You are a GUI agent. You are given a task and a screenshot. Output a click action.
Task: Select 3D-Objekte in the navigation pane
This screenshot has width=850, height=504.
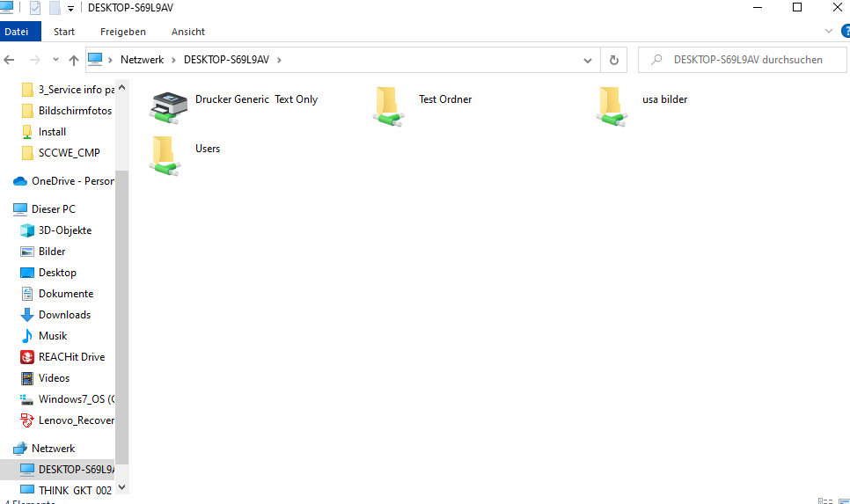point(64,230)
